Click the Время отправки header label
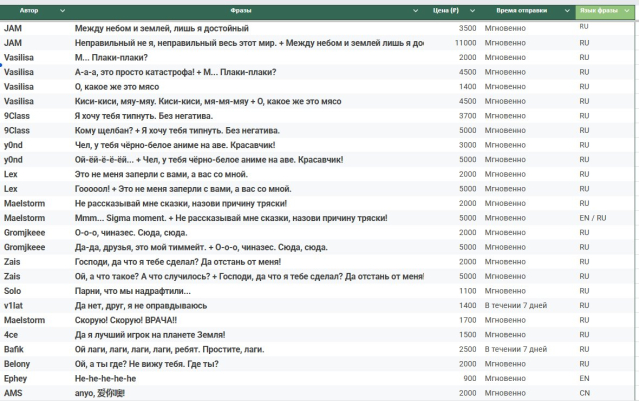 coord(522,11)
